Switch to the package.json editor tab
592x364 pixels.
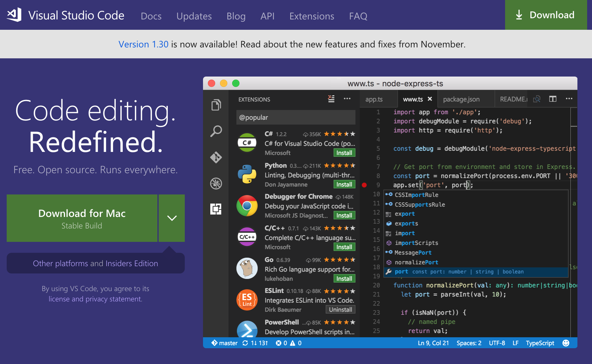click(461, 99)
